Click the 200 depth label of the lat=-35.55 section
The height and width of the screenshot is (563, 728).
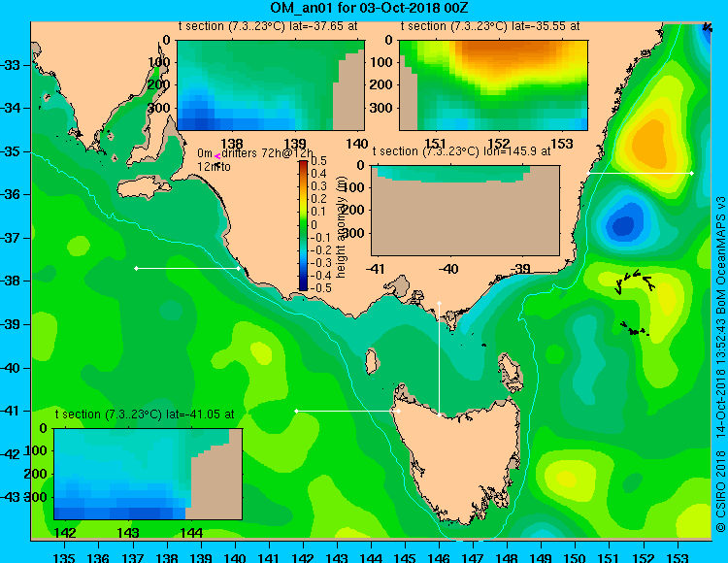point(381,84)
